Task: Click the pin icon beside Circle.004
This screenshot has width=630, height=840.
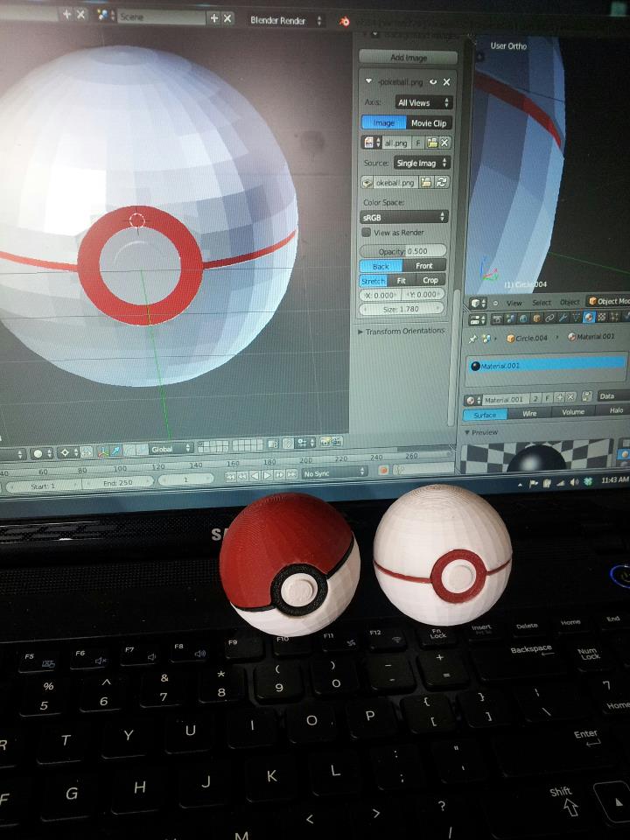Action: (x=472, y=338)
